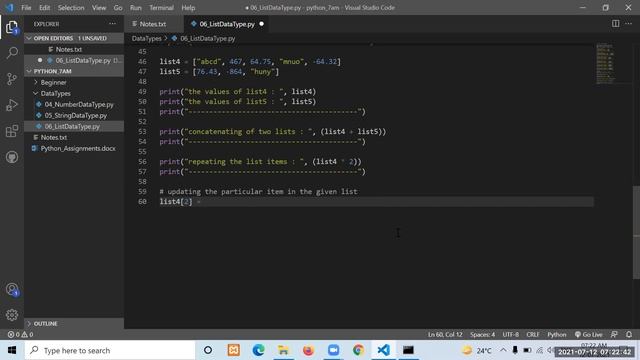Open the File menu

click(x=26, y=7)
